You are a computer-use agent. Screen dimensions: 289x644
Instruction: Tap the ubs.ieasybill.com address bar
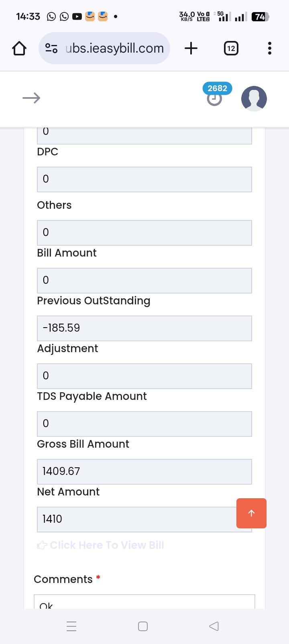114,49
